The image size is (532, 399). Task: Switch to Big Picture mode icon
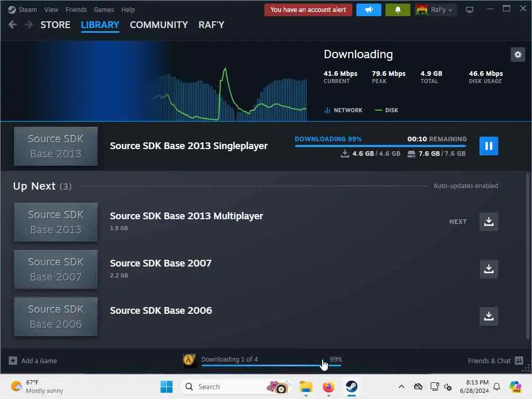pyautogui.click(x=470, y=10)
